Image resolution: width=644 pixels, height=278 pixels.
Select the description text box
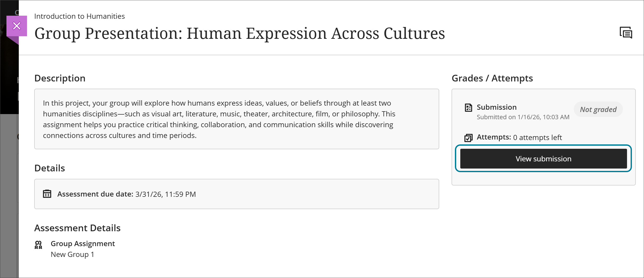(236, 119)
